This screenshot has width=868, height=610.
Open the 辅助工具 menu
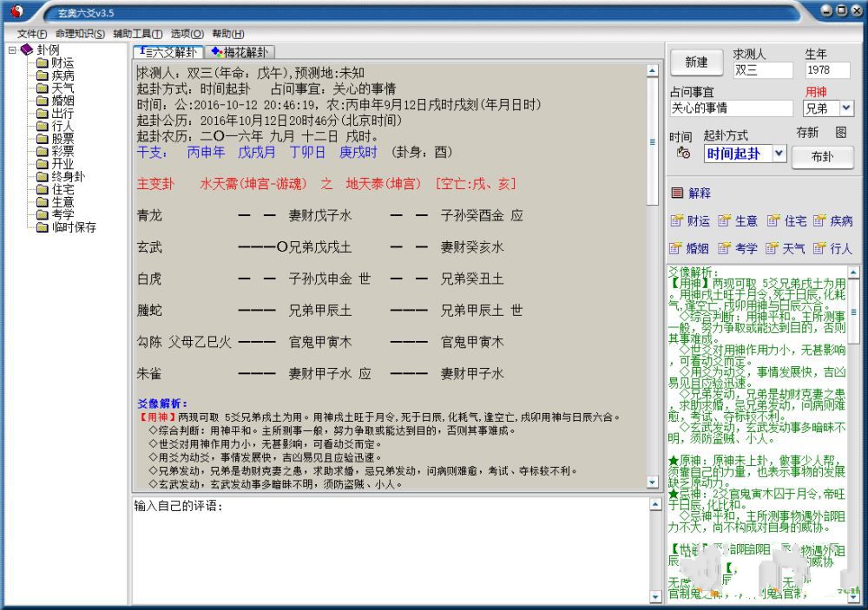point(137,34)
